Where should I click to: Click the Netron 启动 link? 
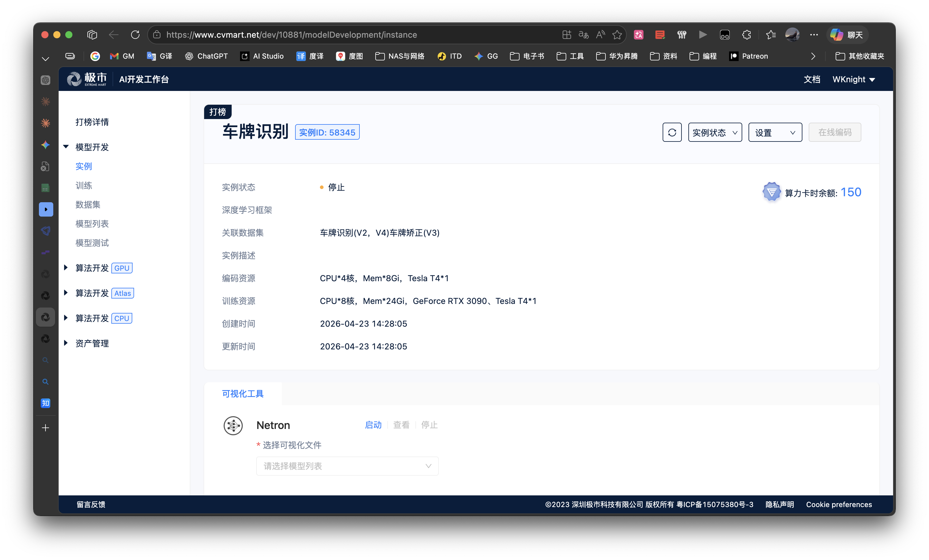[x=373, y=425]
